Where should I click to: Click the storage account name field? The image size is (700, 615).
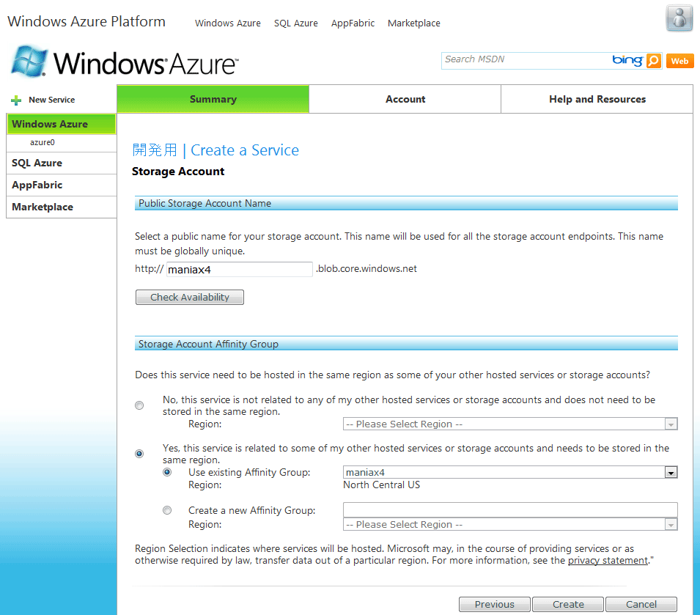pos(239,270)
